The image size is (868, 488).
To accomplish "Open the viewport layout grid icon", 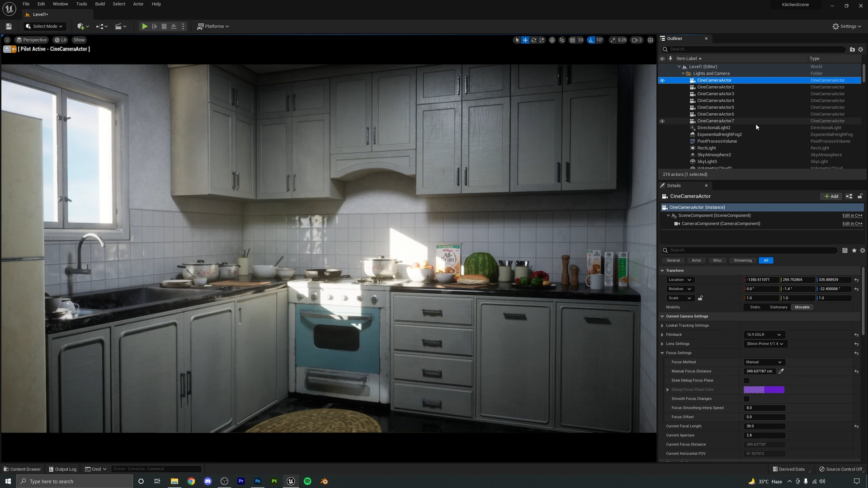I will (x=651, y=40).
